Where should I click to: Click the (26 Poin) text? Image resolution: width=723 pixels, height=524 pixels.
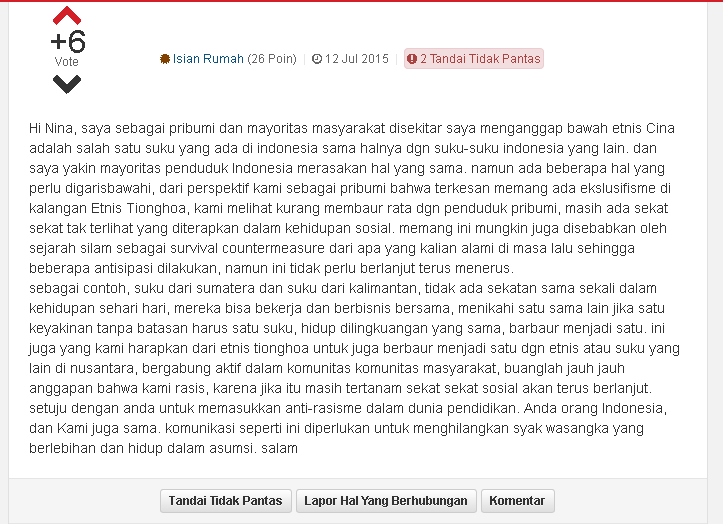(272, 59)
